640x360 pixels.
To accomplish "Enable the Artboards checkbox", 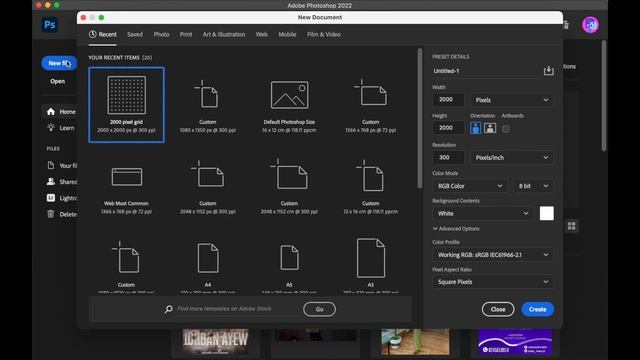I will 505,129.
